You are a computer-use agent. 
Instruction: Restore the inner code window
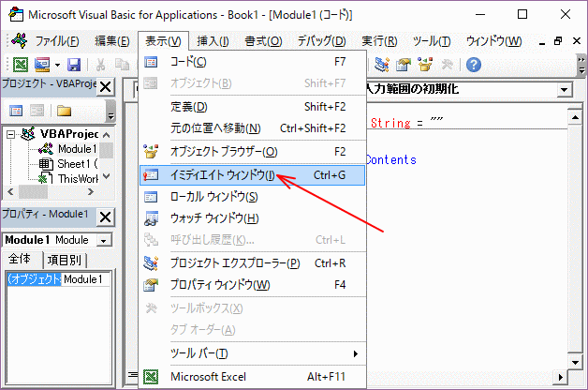pyautogui.click(x=558, y=41)
